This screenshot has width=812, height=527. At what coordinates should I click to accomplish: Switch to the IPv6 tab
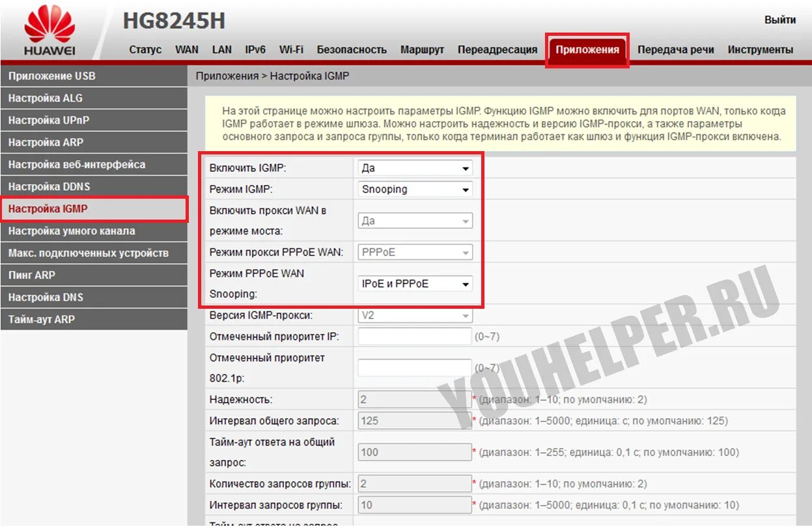click(x=255, y=50)
